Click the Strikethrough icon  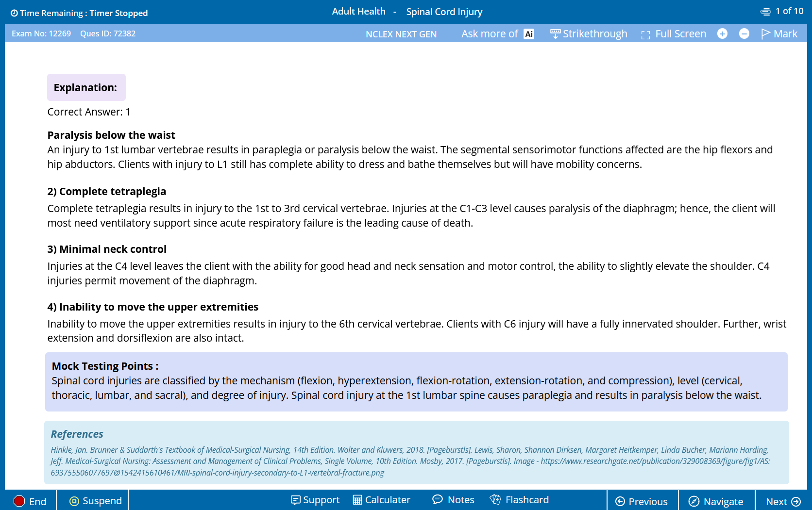click(555, 34)
